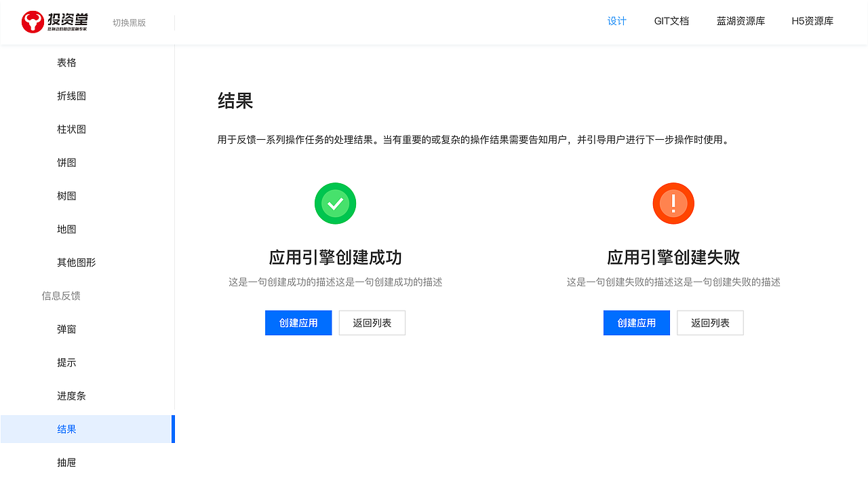Open the 弹窗 component page
The width and height of the screenshot is (868, 502).
coord(66,329)
